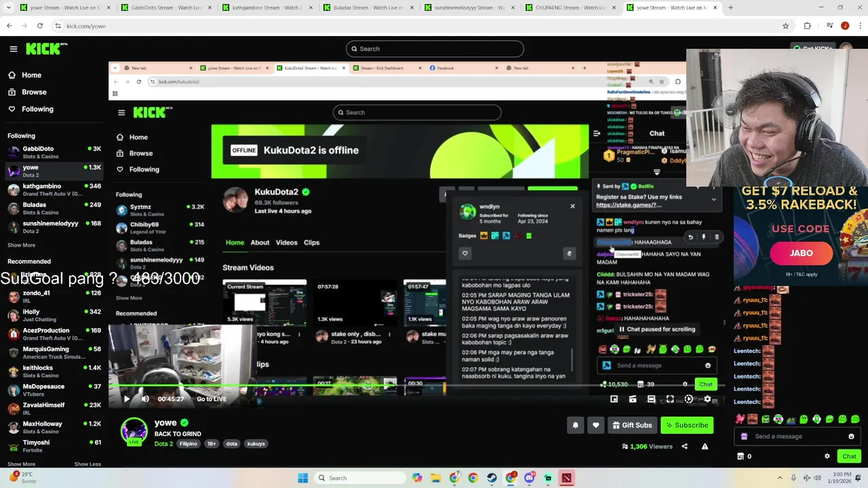
Task: Toggle theater mode on the player
Action: click(x=651, y=399)
